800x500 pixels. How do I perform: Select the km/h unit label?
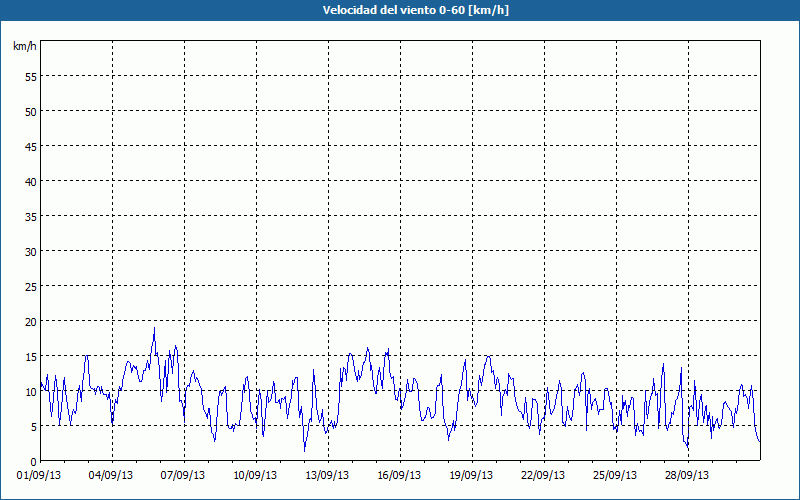point(25,46)
